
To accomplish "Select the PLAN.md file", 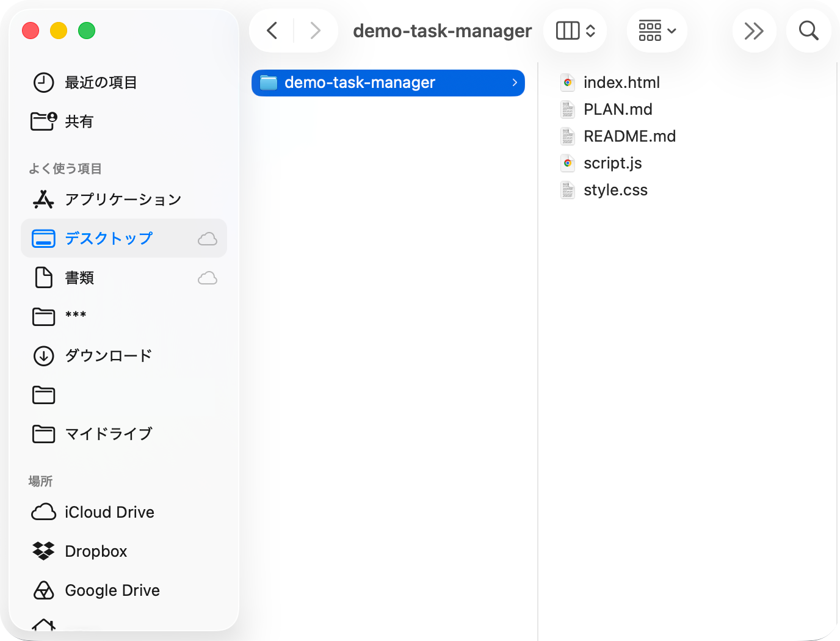I will (x=618, y=109).
